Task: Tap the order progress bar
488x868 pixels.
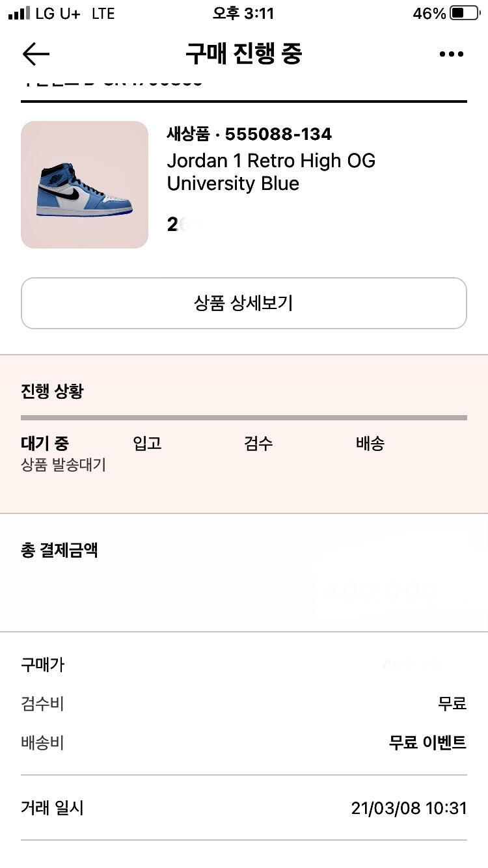Action: point(244,418)
